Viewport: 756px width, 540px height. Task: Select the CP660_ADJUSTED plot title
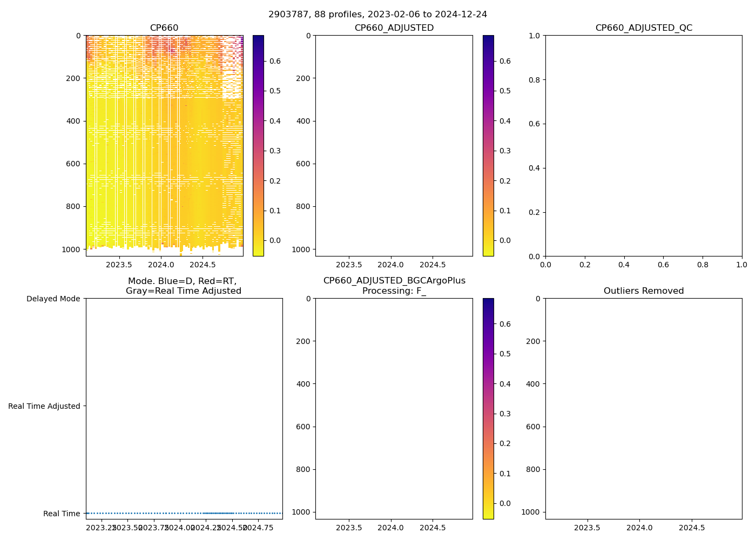394,28
